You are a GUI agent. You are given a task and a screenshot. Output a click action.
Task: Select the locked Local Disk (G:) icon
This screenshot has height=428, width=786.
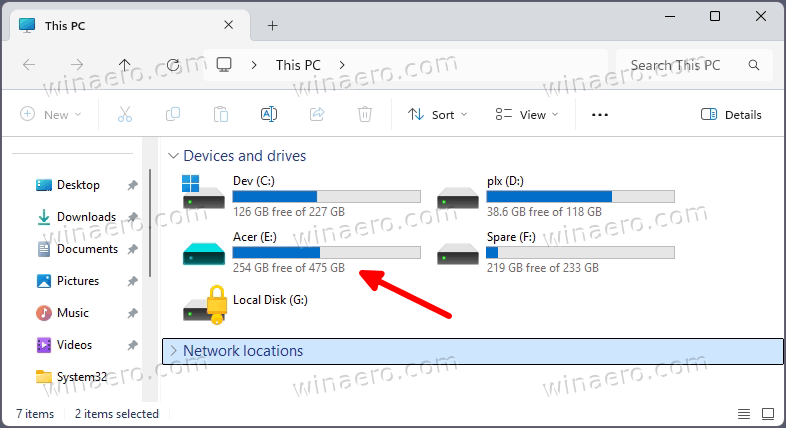(x=205, y=305)
